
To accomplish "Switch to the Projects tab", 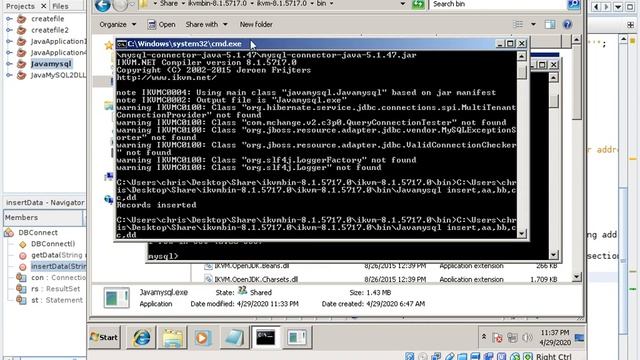I will point(20,6).
